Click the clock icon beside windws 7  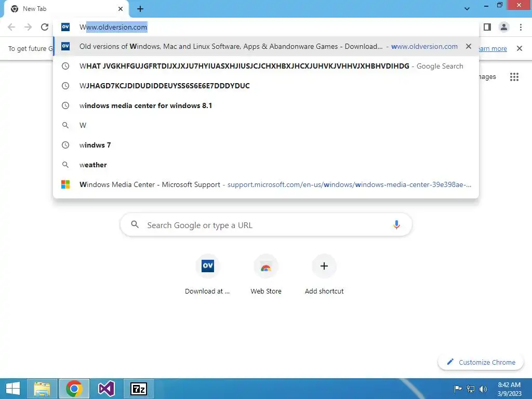point(65,145)
